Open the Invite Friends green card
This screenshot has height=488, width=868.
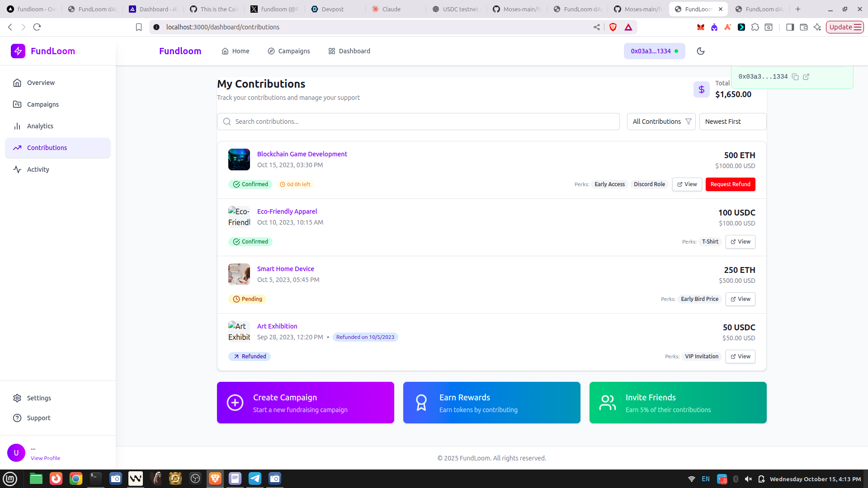[678, 403]
